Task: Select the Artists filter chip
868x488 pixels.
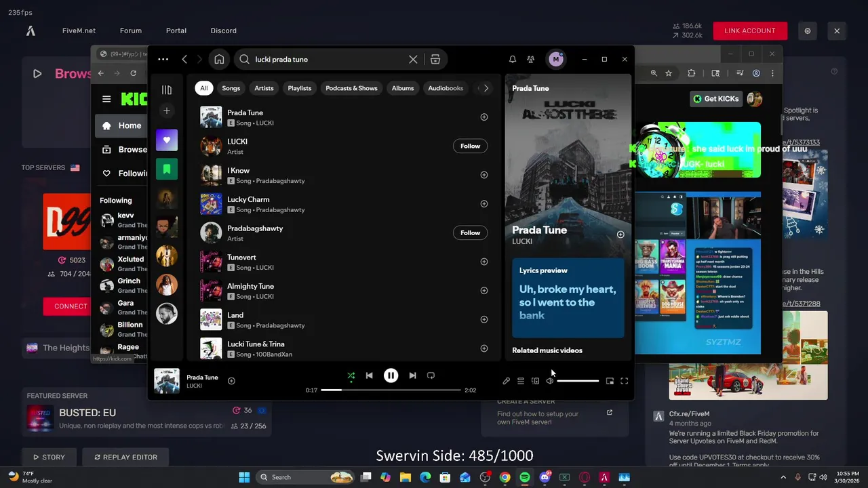Action: (264, 88)
